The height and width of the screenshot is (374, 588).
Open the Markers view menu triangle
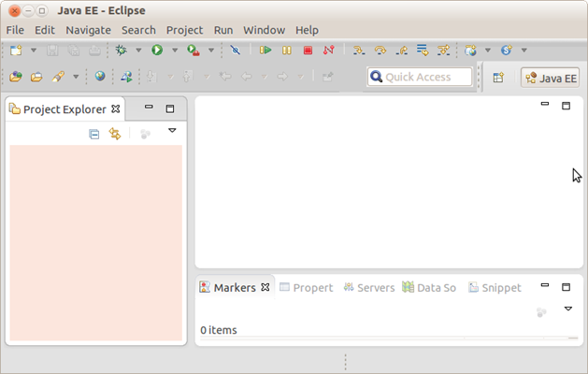pos(568,309)
